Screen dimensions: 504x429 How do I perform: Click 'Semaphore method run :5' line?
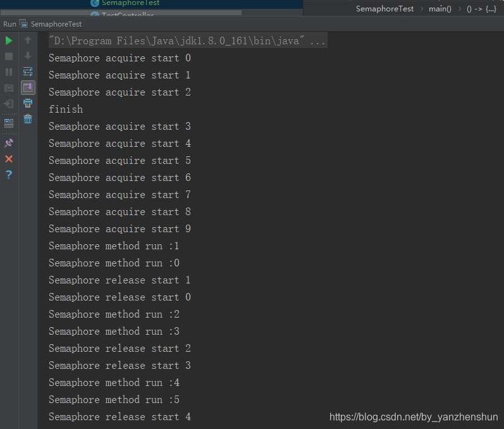[x=114, y=400]
